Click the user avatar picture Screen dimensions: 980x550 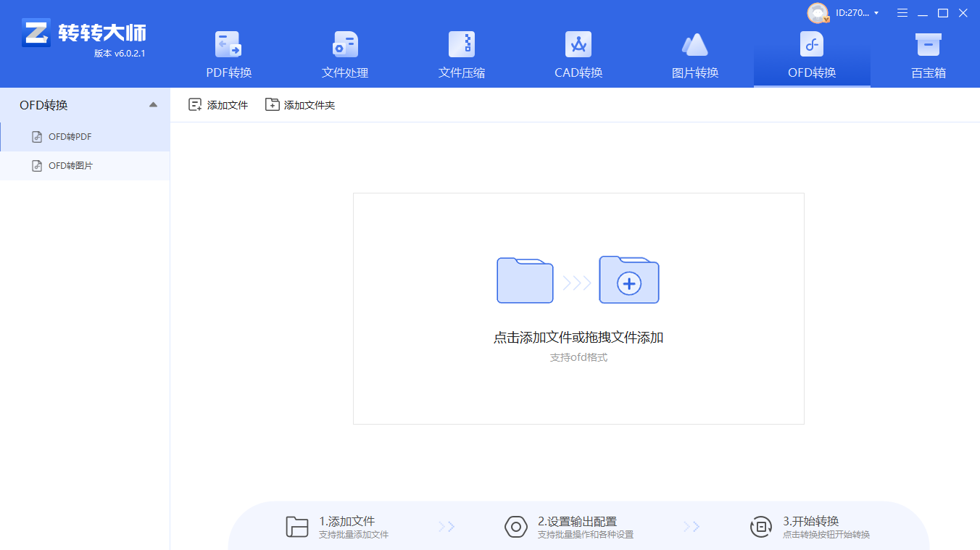pos(818,12)
